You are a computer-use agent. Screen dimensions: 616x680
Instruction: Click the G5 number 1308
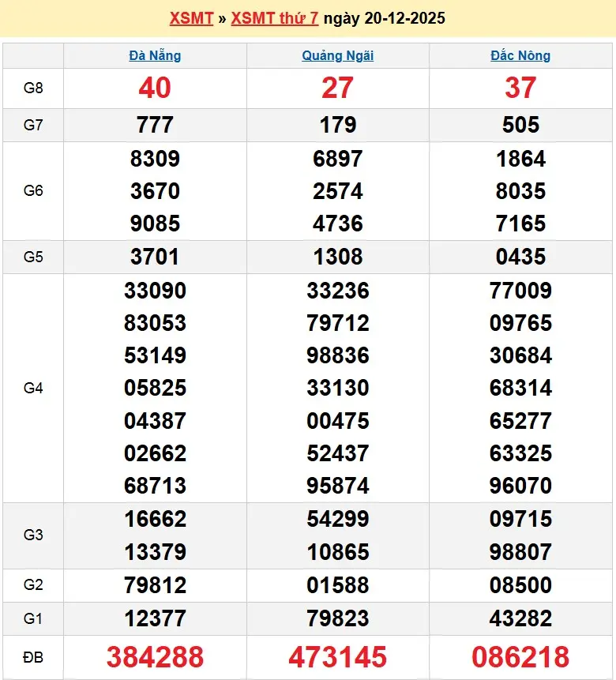(337, 257)
